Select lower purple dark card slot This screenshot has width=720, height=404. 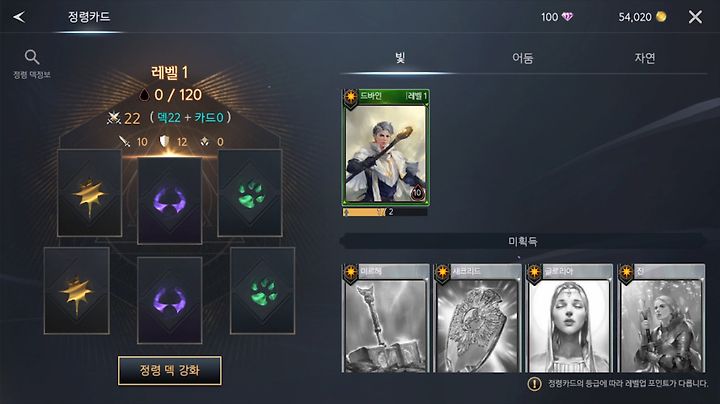pos(169,300)
